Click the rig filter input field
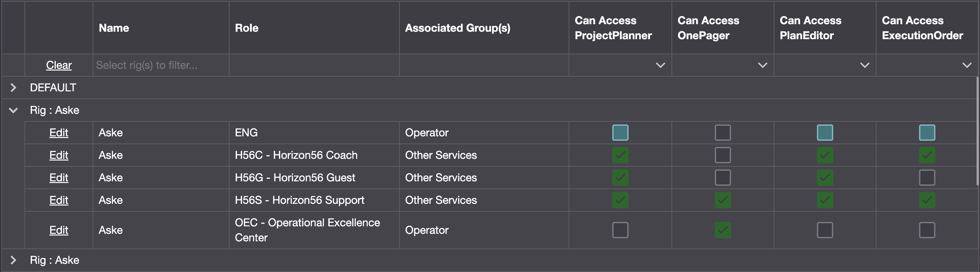Image resolution: width=980 pixels, height=272 pixels. [x=160, y=65]
